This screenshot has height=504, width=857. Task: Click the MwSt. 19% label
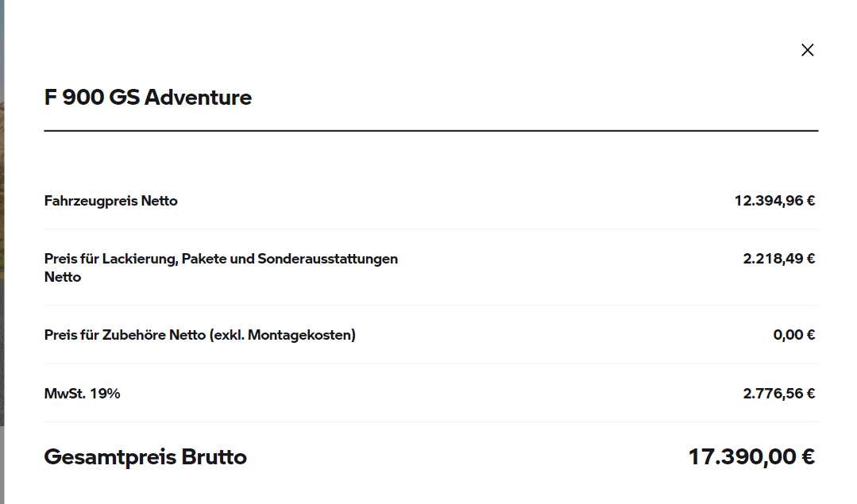(82, 394)
